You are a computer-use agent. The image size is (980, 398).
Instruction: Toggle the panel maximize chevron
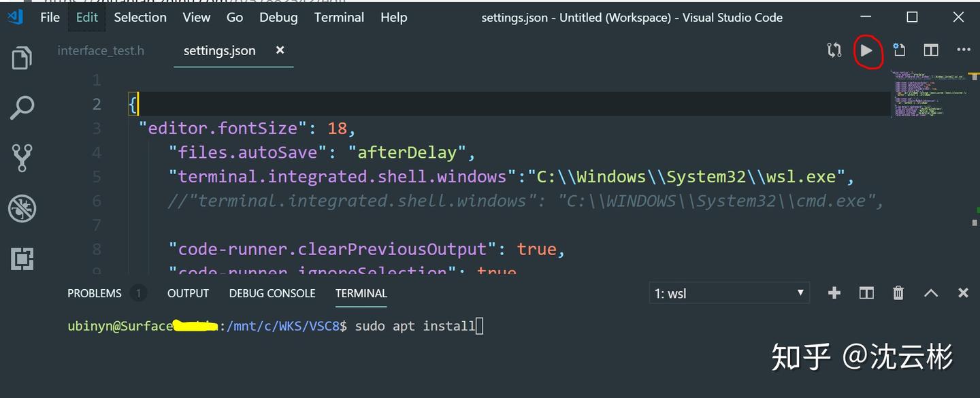(x=930, y=293)
